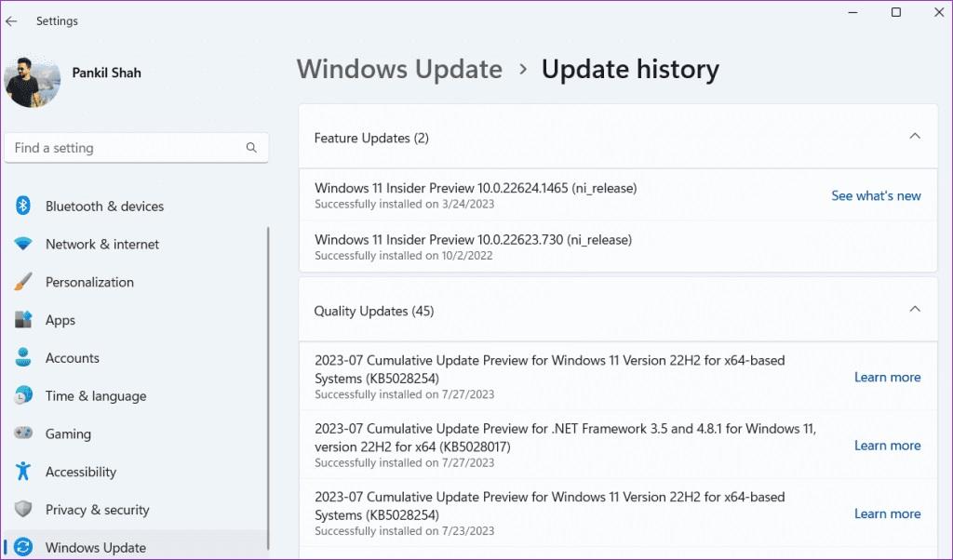Select the Gaming controller icon

coord(23,433)
